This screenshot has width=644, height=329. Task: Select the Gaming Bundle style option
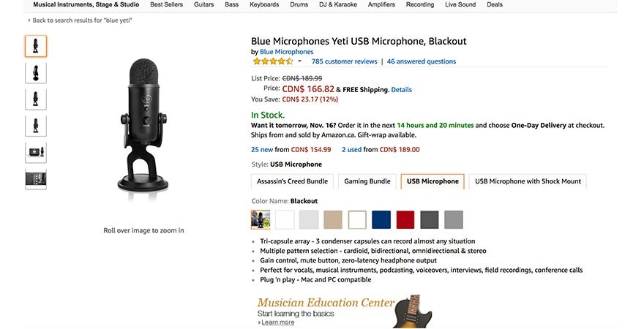tap(367, 181)
